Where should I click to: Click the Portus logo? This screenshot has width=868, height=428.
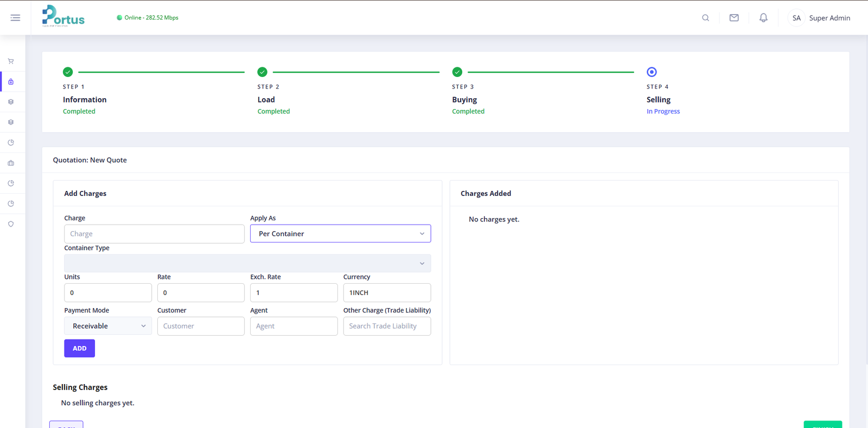pos(63,16)
